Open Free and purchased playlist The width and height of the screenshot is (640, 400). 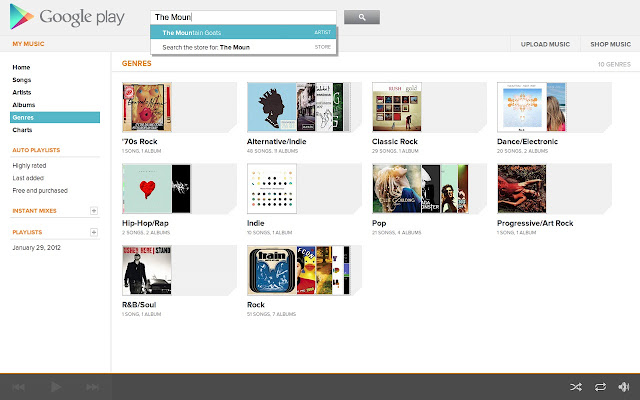click(40, 191)
